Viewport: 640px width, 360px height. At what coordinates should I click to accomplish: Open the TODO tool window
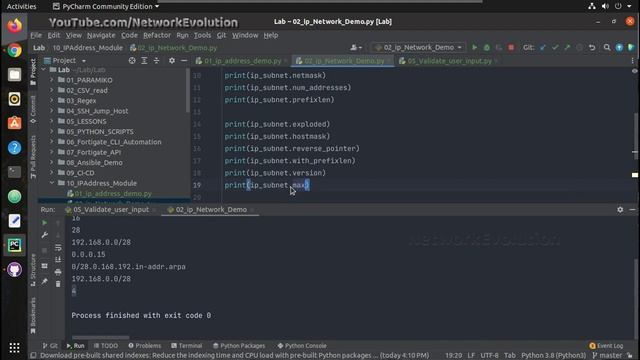[x=106, y=346]
